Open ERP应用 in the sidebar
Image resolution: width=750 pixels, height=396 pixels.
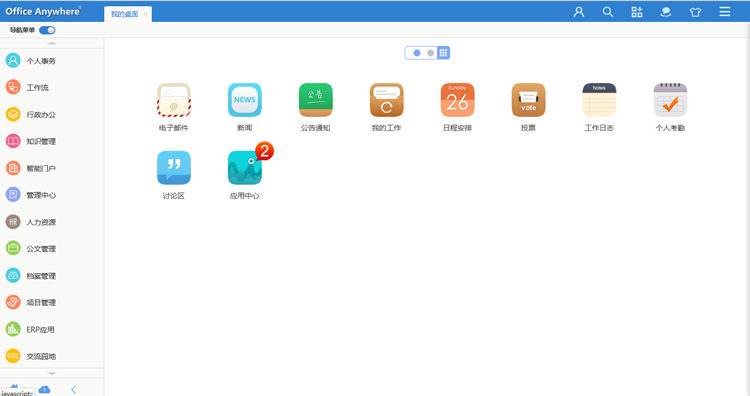pyautogui.click(x=52, y=329)
